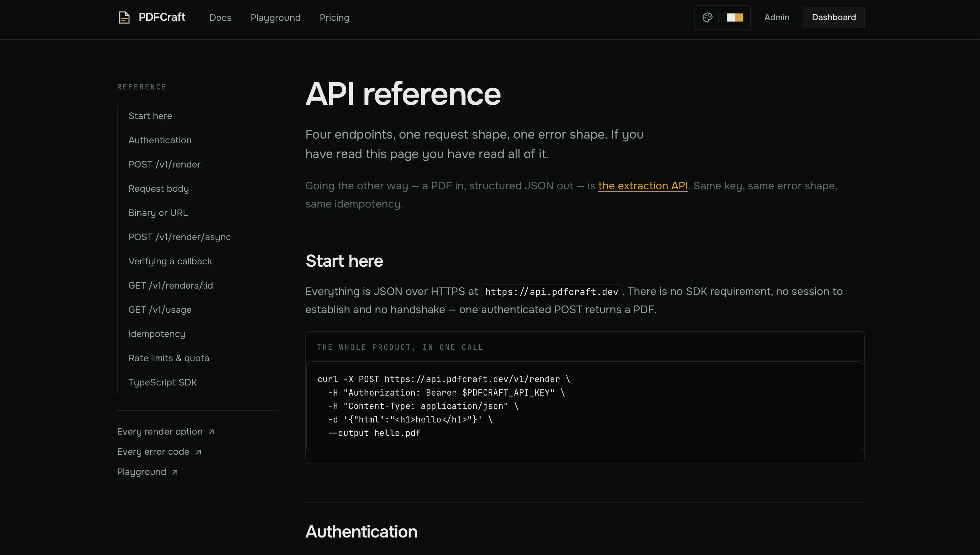Jump to Start here in the sidebar
The image size is (980, 555).
(x=150, y=116)
